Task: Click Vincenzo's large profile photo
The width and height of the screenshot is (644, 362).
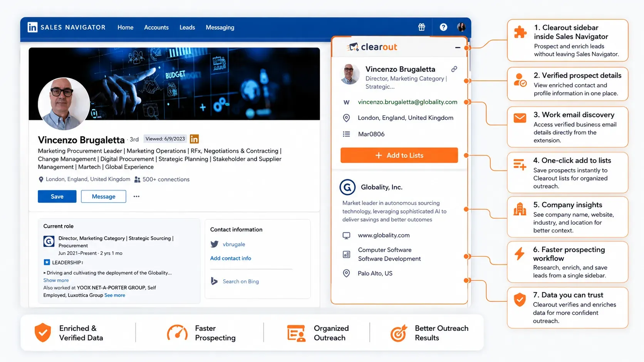Action: click(64, 104)
